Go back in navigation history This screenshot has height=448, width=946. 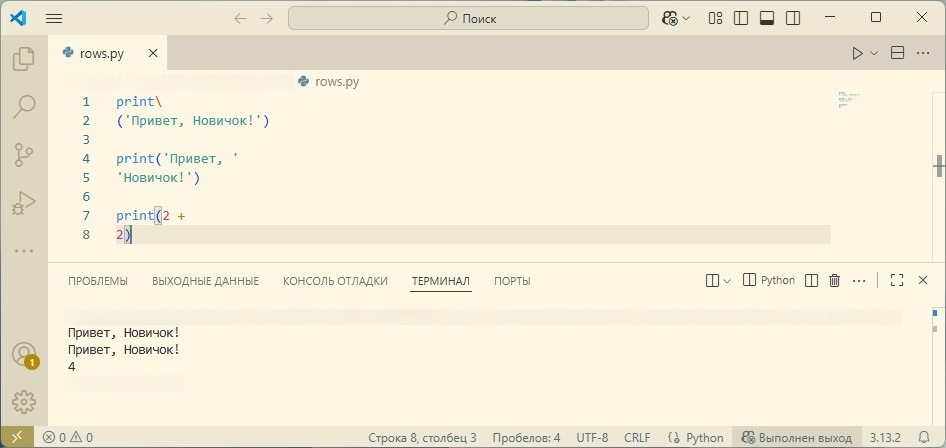[x=241, y=18]
